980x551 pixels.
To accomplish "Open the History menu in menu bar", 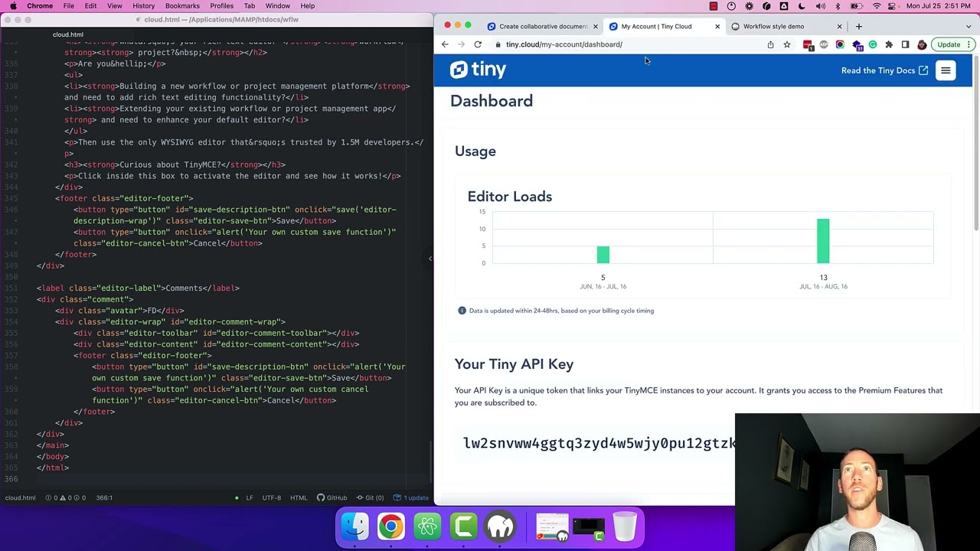I will pos(143,6).
